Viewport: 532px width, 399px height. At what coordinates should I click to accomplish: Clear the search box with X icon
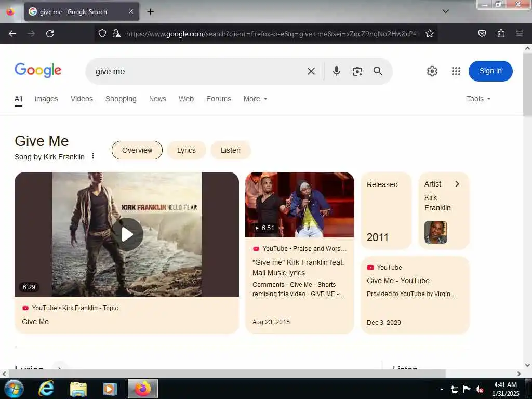tap(311, 71)
